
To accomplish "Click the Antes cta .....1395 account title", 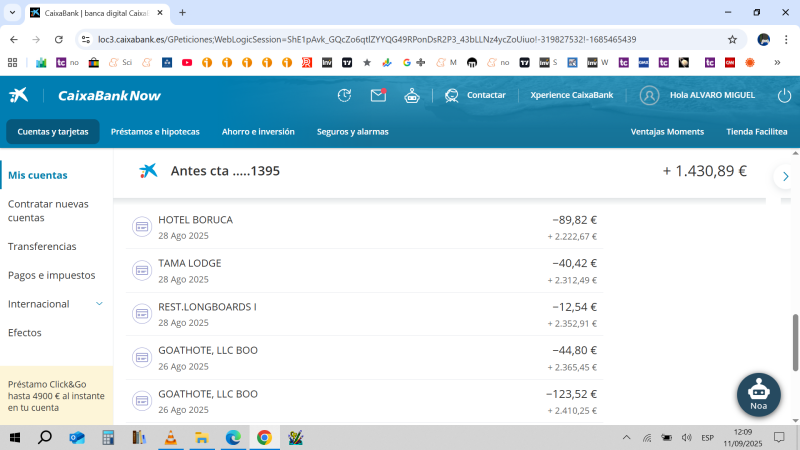I will pyautogui.click(x=225, y=171).
